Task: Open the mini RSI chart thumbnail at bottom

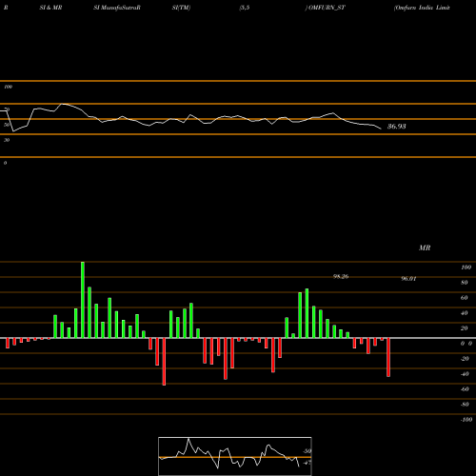Action: click(x=235, y=456)
